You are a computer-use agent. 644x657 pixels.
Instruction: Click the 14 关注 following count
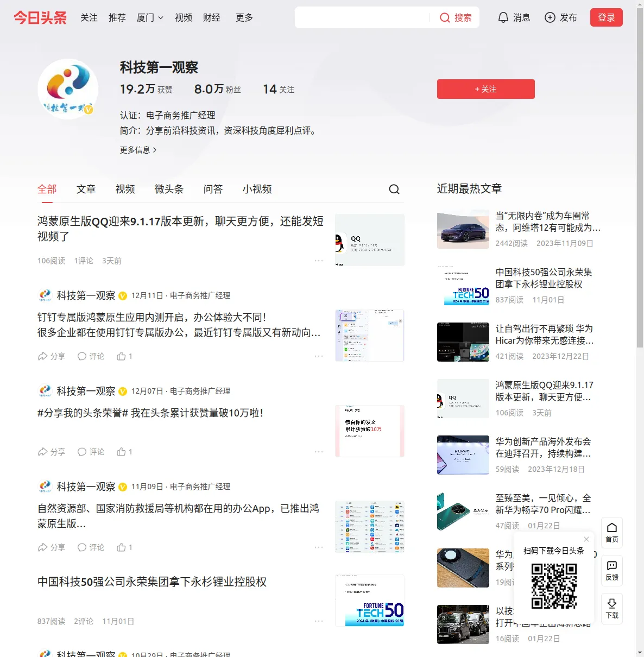tap(279, 89)
